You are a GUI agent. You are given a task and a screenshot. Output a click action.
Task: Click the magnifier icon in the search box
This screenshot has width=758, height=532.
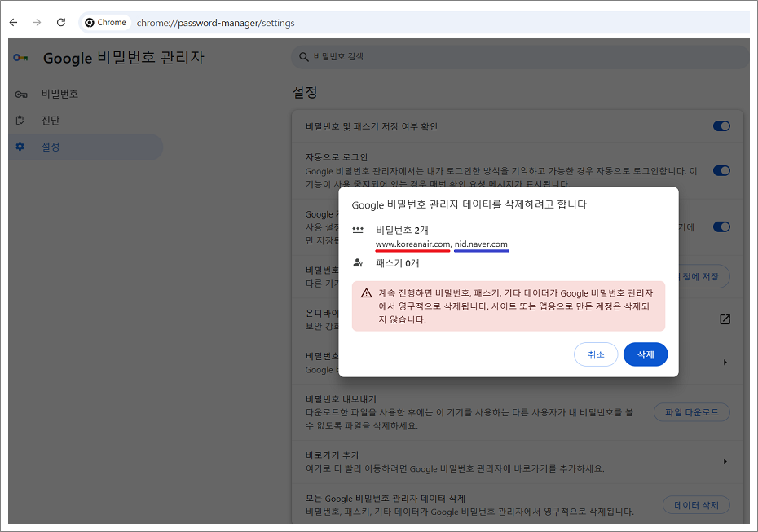click(x=303, y=57)
